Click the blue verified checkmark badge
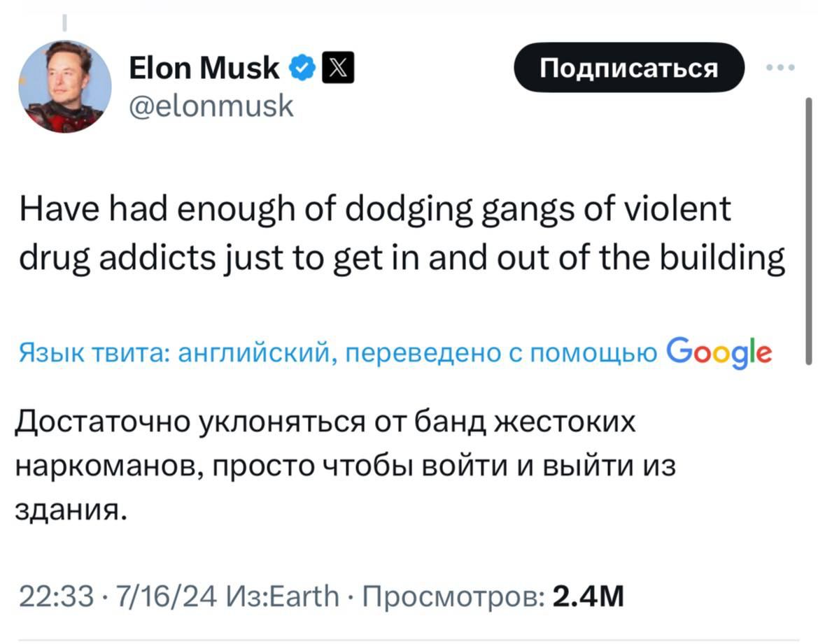818x644 pixels. 302,69
